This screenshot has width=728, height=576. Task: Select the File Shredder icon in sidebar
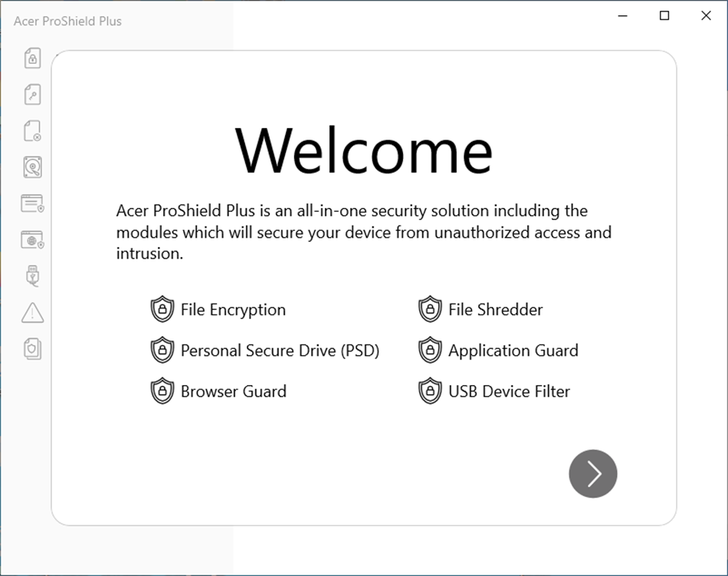point(31,130)
